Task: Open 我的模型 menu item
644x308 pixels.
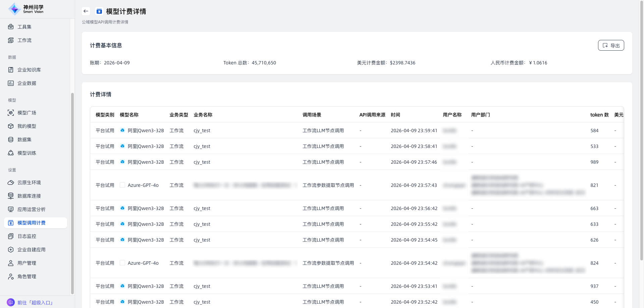Action: click(27, 126)
